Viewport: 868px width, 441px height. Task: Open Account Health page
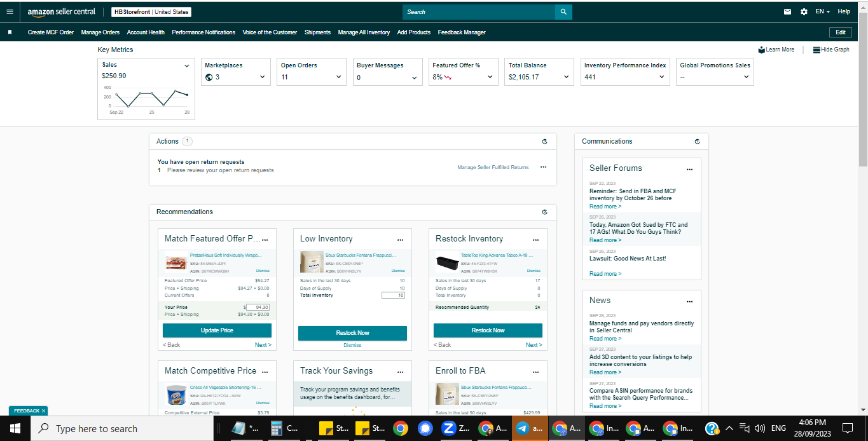146,32
